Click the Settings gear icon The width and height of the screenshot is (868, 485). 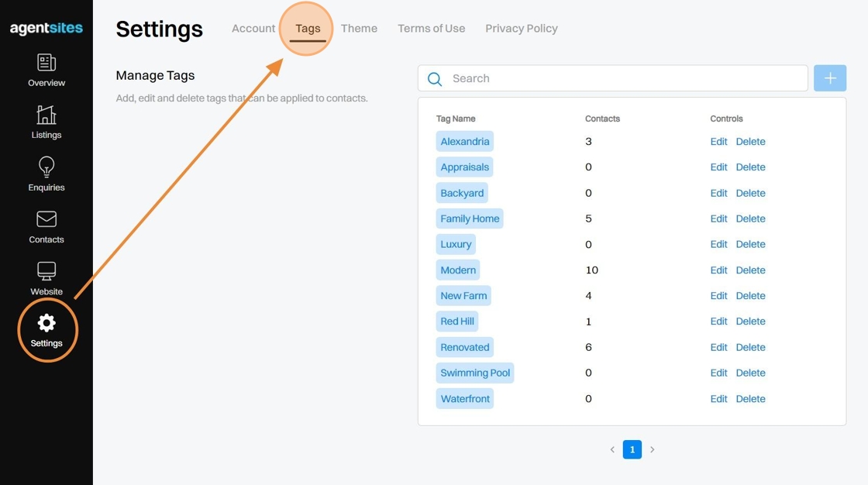46,323
